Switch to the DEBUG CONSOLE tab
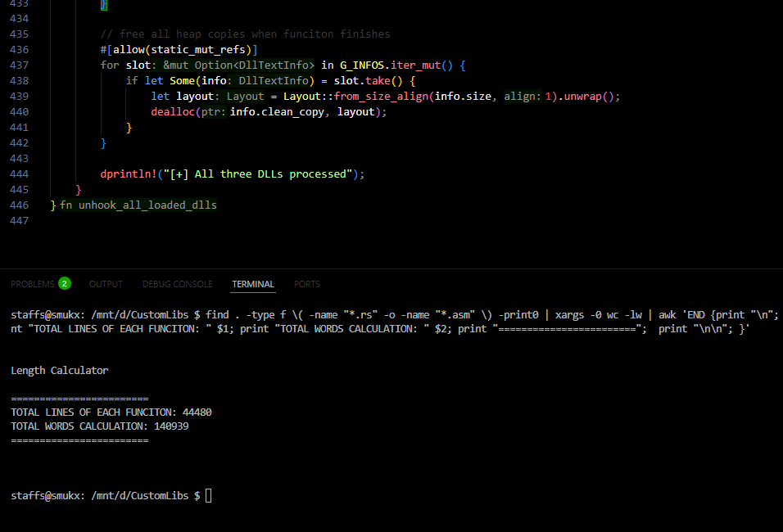783x532 pixels. [x=177, y=284]
